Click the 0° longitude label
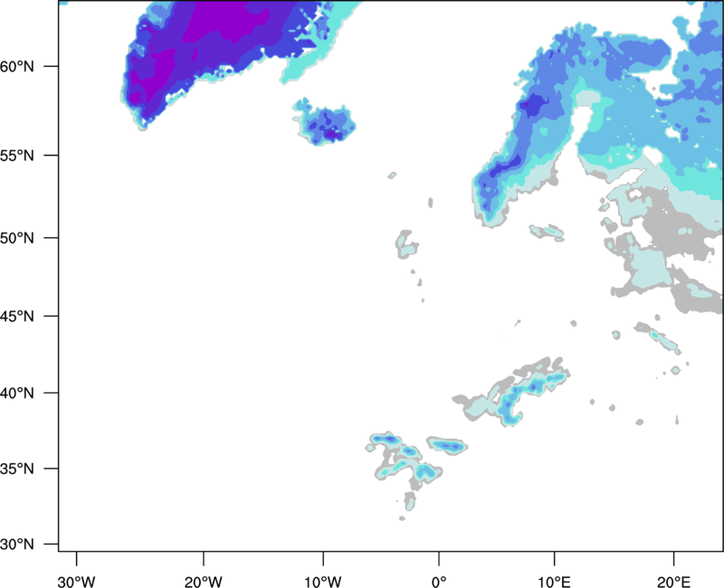This screenshot has height=588, width=724. pyautogui.click(x=439, y=582)
